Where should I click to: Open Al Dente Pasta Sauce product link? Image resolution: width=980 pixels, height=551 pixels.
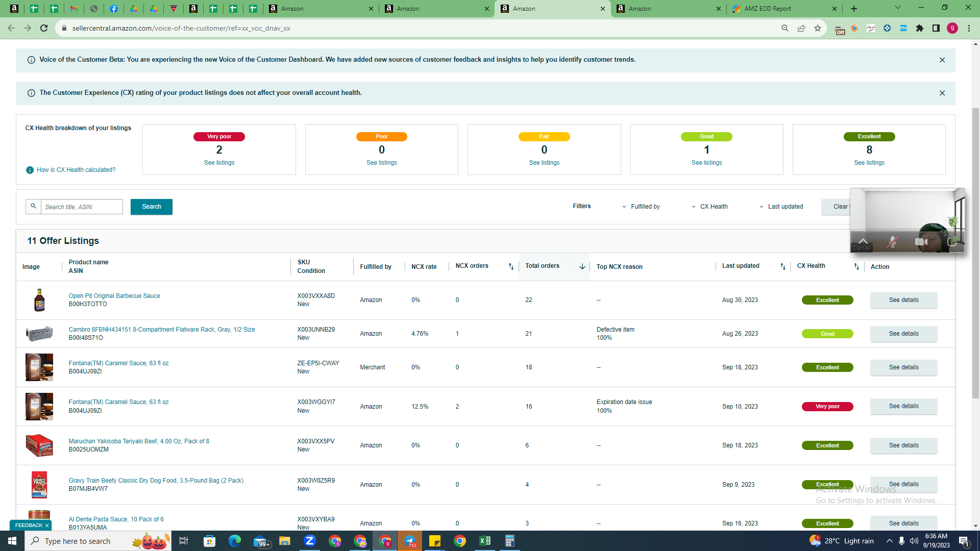tap(116, 519)
